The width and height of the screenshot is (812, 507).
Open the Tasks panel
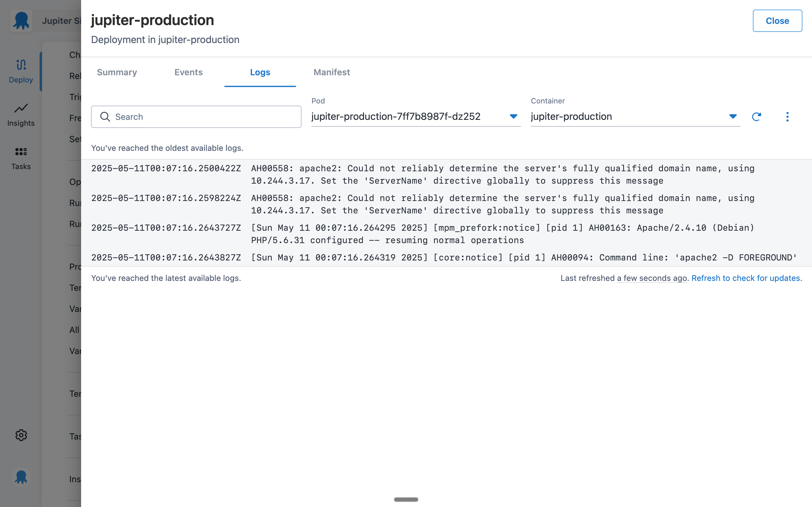(x=21, y=158)
